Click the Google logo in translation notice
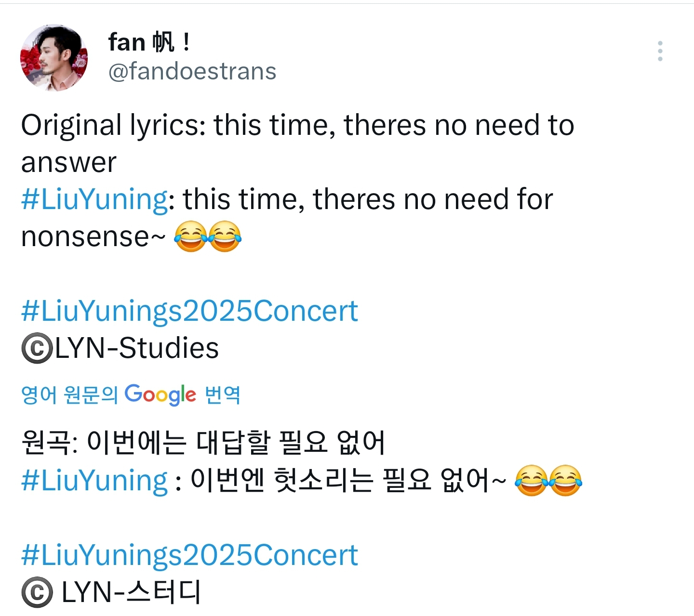Viewport: 694px width, 616px height. coord(160,394)
